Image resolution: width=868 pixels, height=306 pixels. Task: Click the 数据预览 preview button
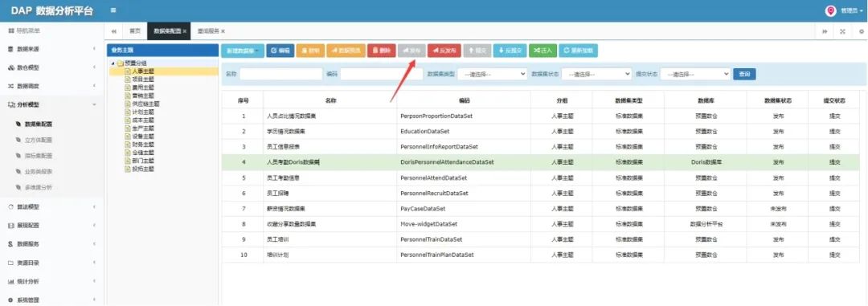pyautogui.click(x=346, y=51)
